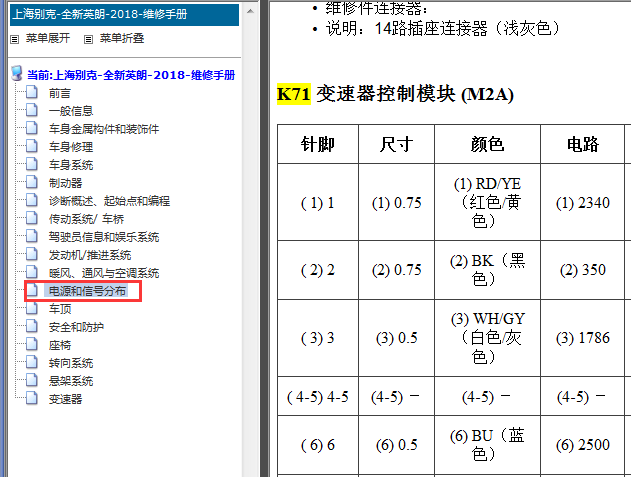Click the text 说明: 14路插座连接器（浅灰色）

tap(443, 29)
